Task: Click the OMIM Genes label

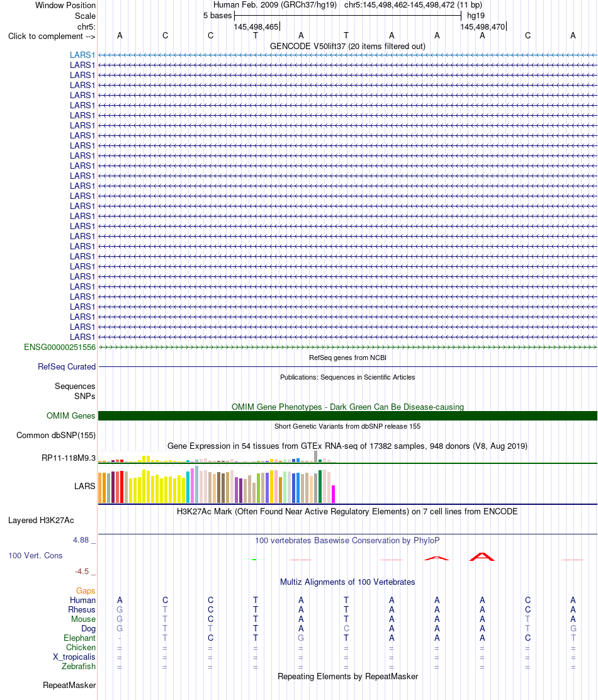Action: point(71,415)
